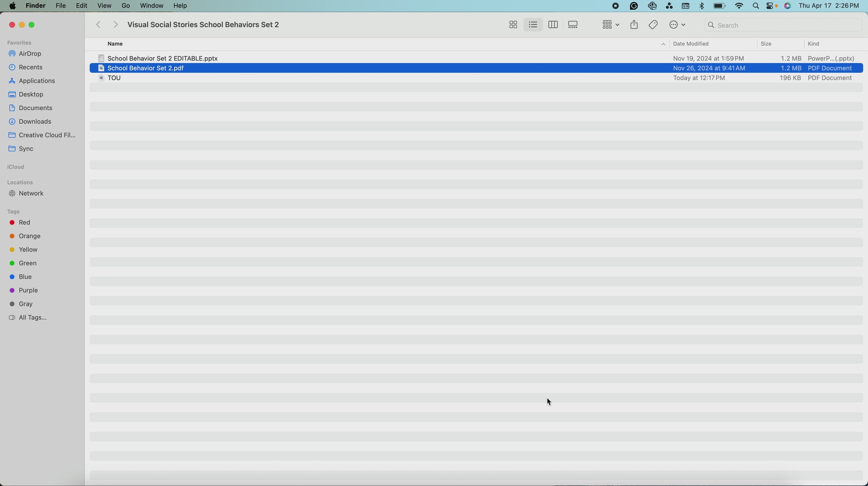Sort by Date Modified column header
Image resolution: width=868 pixels, height=486 pixels.
click(690, 44)
